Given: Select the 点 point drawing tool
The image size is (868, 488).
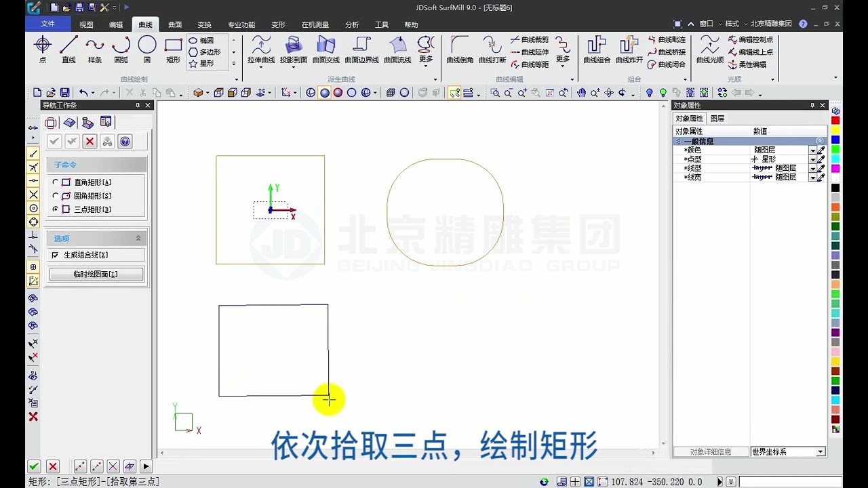Looking at the screenshot, I should [43, 50].
